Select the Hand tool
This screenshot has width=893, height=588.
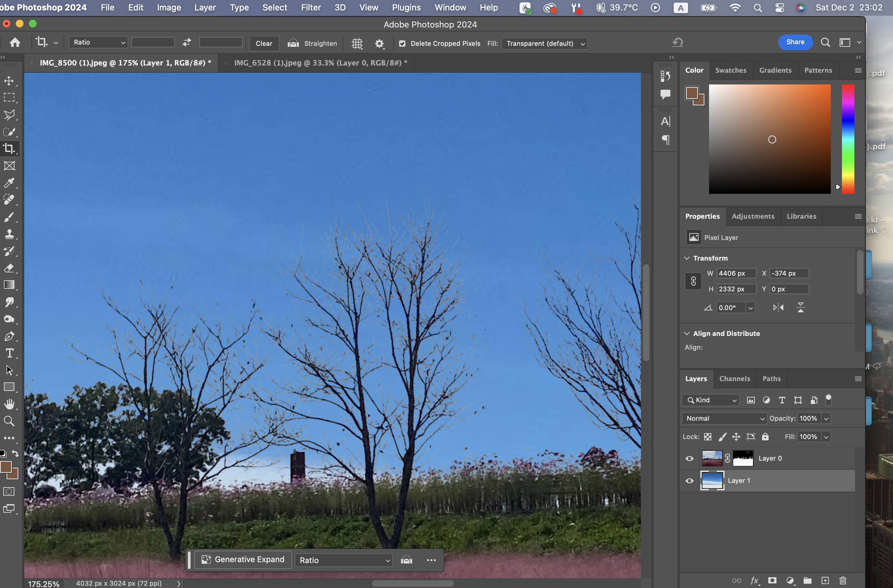[9, 404]
